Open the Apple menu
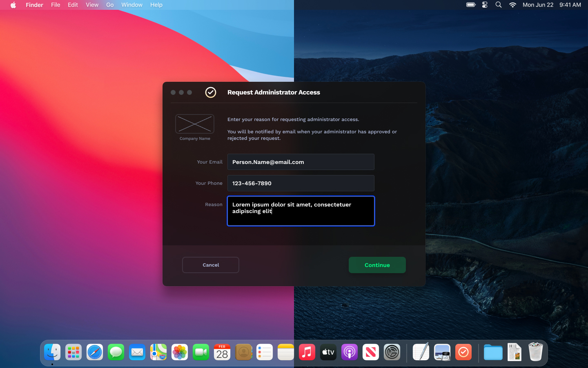The image size is (588, 368). pos(13,5)
